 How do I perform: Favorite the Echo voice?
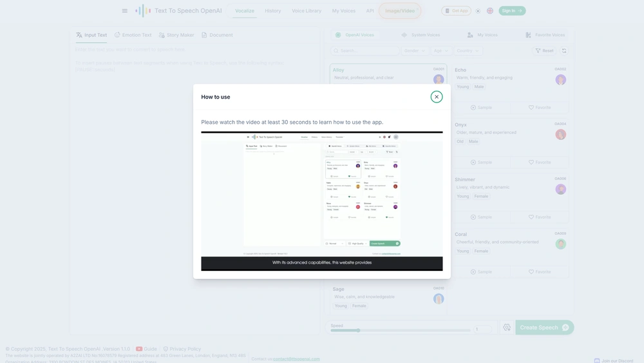[x=540, y=107]
